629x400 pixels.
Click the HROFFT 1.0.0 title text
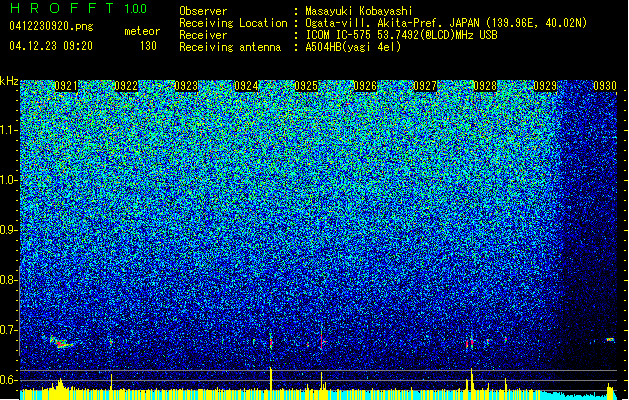pos(79,8)
